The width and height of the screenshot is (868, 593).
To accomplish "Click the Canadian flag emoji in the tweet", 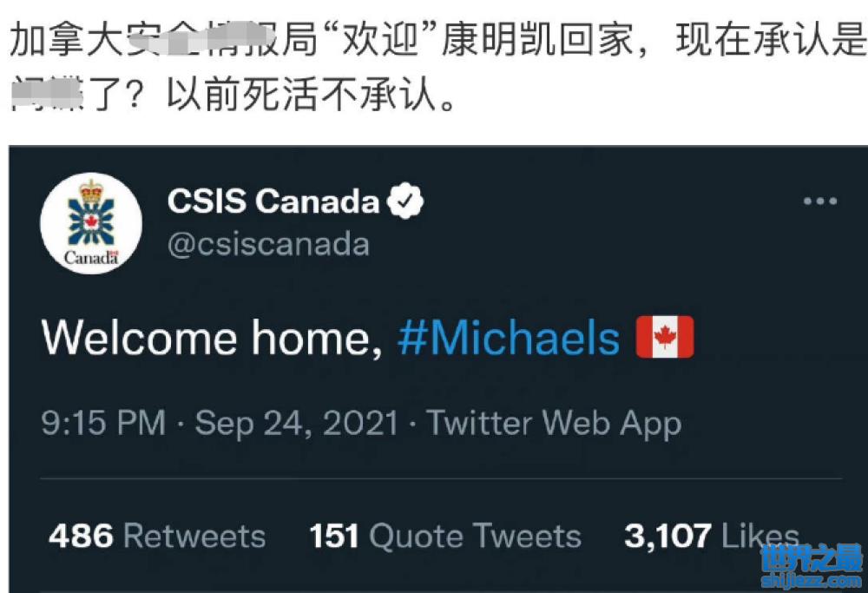I will coord(665,338).
